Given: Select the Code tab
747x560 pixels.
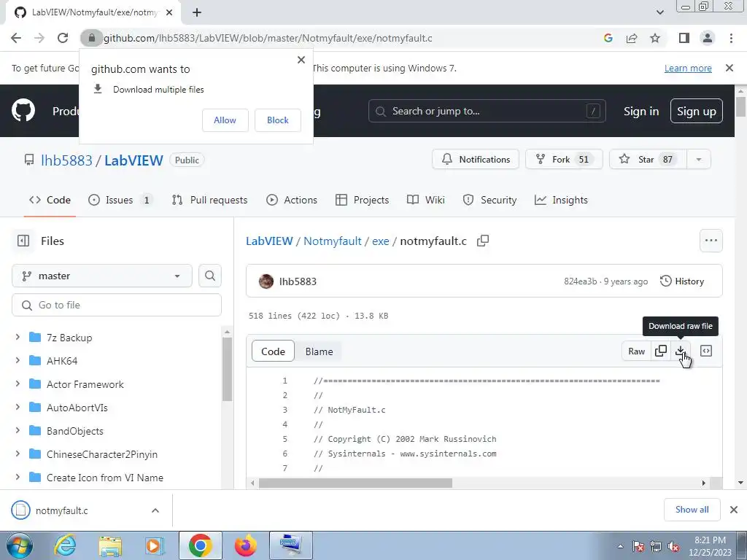Looking at the screenshot, I should click(50, 200).
